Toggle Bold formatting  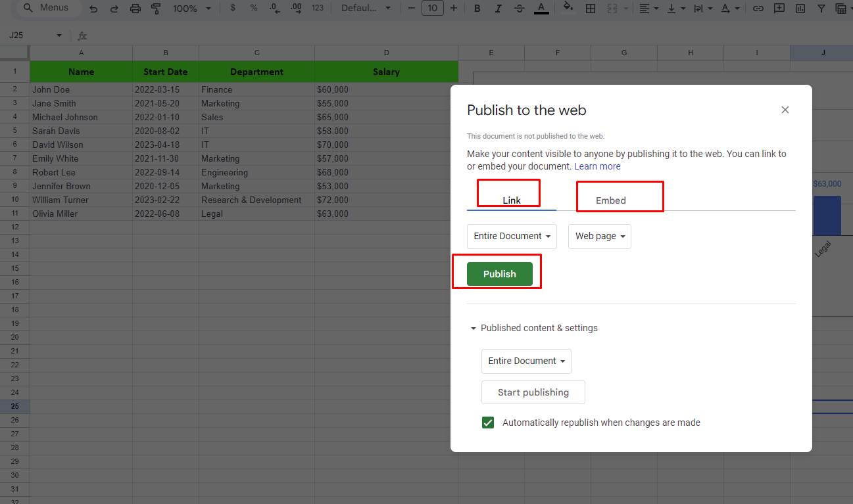[x=477, y=8]
